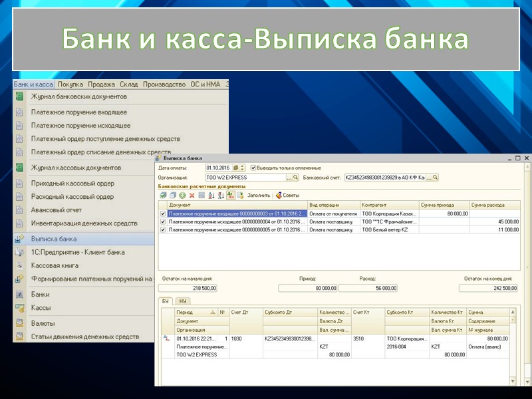The image size is (532, 399).
Task: Click the Журнал кассовых документов green icon
Action: pos(20,168)
